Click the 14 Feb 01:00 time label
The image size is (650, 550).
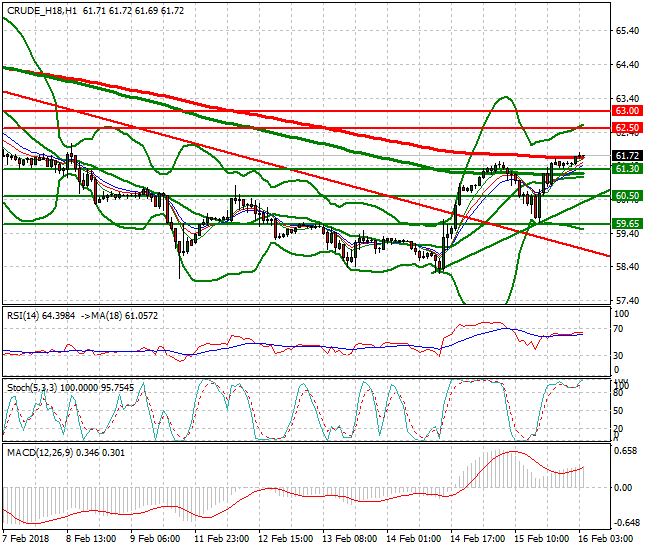[x=414, y=539]
